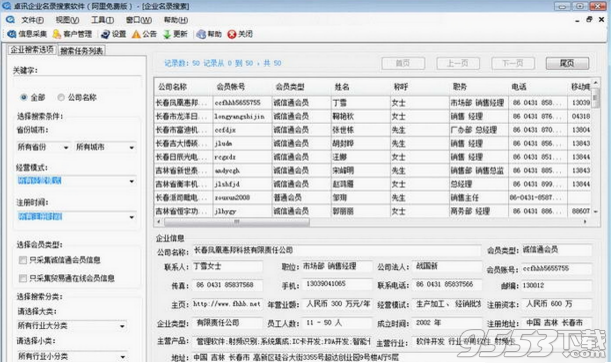The image size is (611, 363).
Task: Open the 帮助(H) menu
Action: click(176, 20)
